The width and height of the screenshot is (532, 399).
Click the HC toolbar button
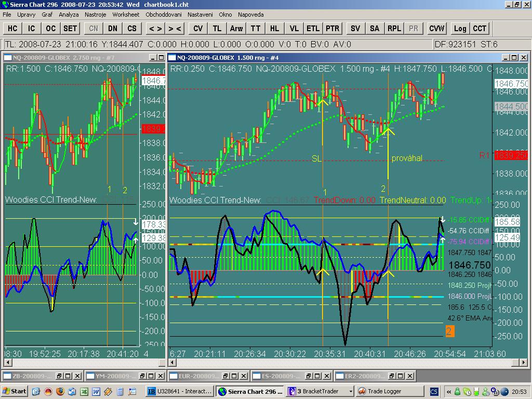pyautogui.click(x=12, y=29)
